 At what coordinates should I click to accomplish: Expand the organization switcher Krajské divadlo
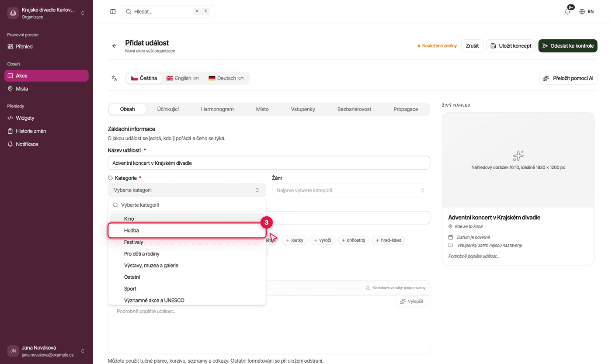pos(46,14)
